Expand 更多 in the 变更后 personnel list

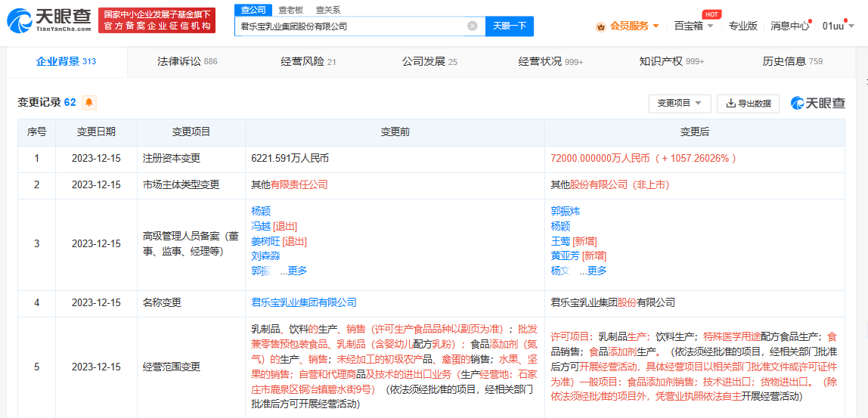click(x=597, y=271)
